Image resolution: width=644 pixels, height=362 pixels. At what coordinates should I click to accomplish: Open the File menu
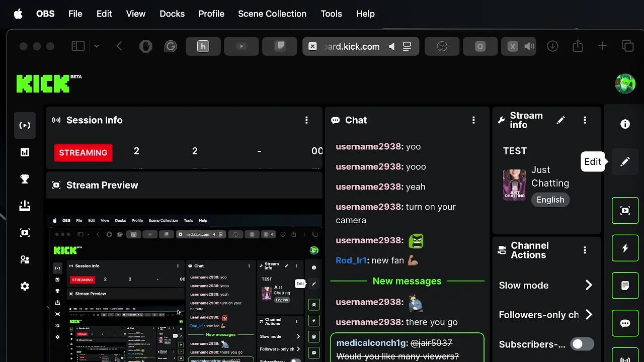75,14
